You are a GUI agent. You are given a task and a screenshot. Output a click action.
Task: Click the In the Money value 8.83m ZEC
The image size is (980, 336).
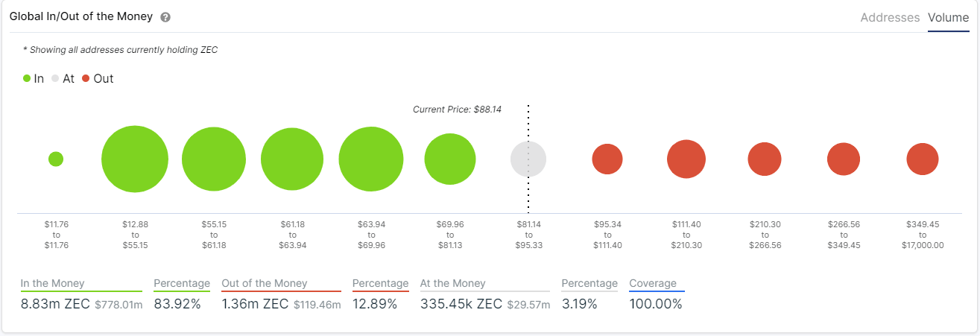click(x=55, y=304)
